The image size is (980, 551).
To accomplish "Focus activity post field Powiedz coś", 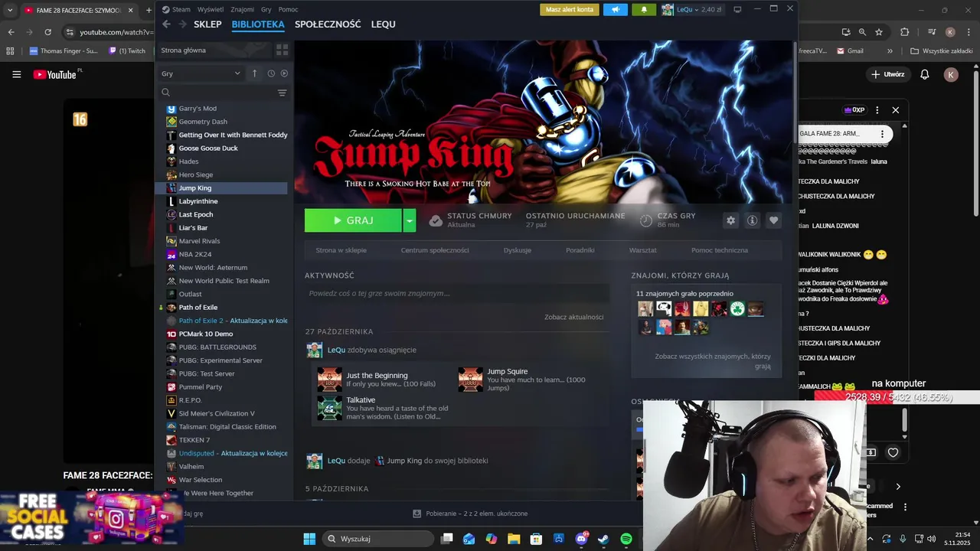I will (x=457, y=293).
